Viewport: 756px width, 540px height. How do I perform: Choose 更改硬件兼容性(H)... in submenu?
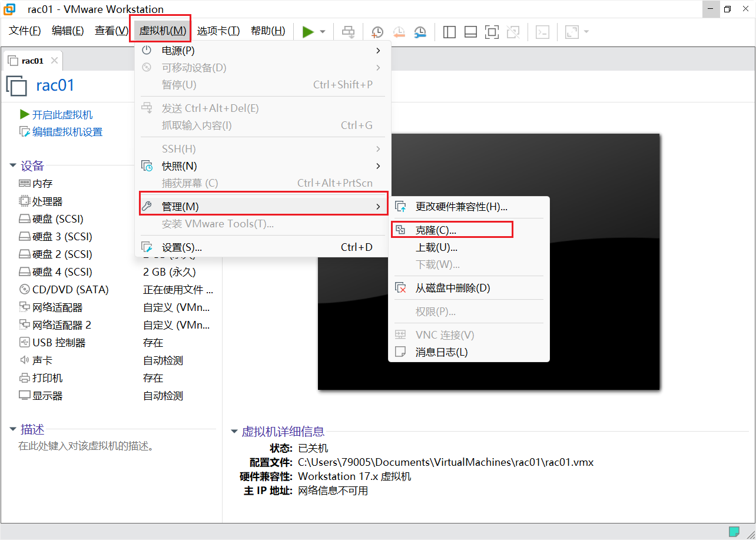coord(469,207)
